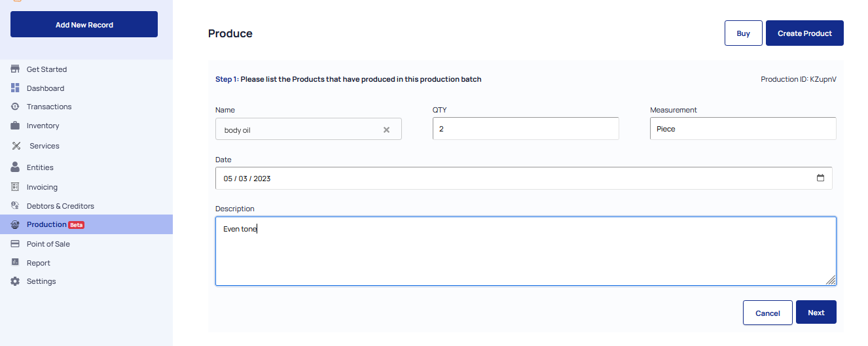Click the Services tools icon
This screenshot has width=868, height=346.
16,146
